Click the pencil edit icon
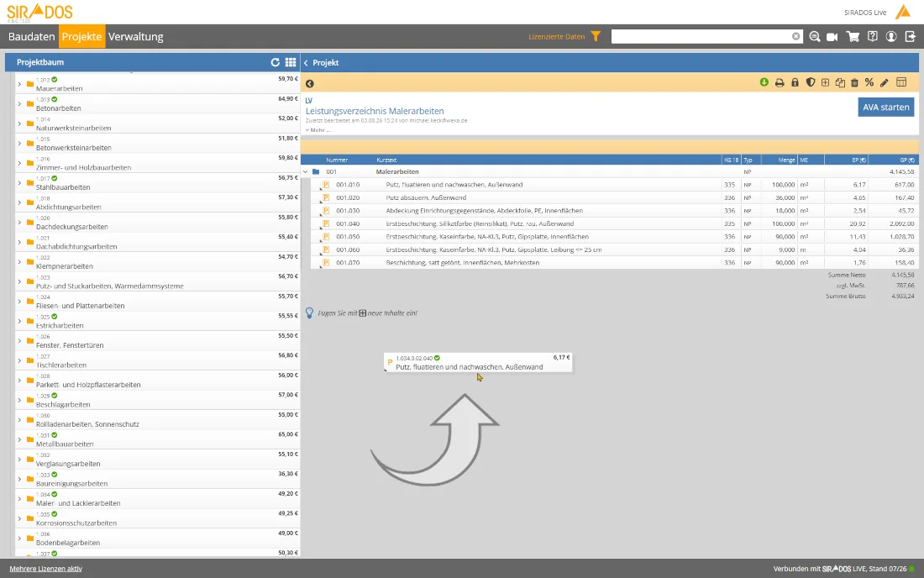This screenshot has height=578, width=924. [884, 83]
